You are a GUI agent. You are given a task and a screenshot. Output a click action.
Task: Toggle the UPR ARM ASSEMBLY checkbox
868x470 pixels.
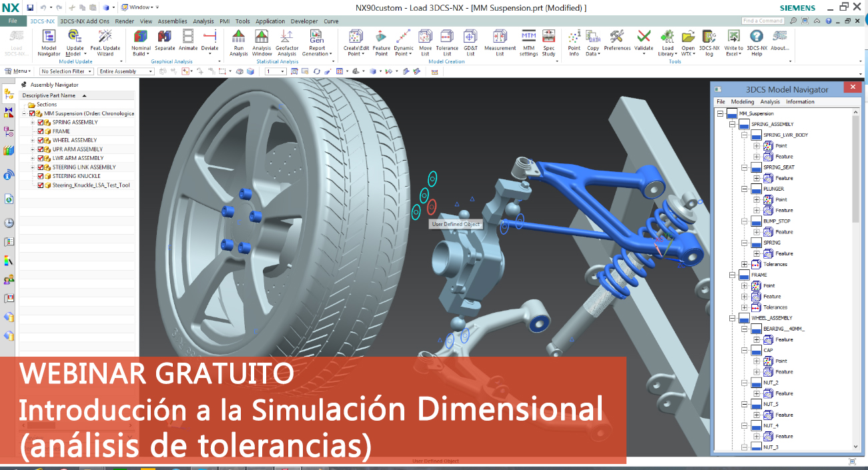tap(41, 149)
